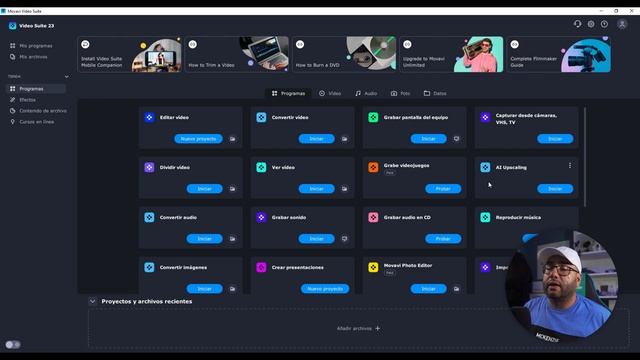Open How to Burn a DVD banner
The width and height of the screenshot is (640, 360).
(344, 54)
